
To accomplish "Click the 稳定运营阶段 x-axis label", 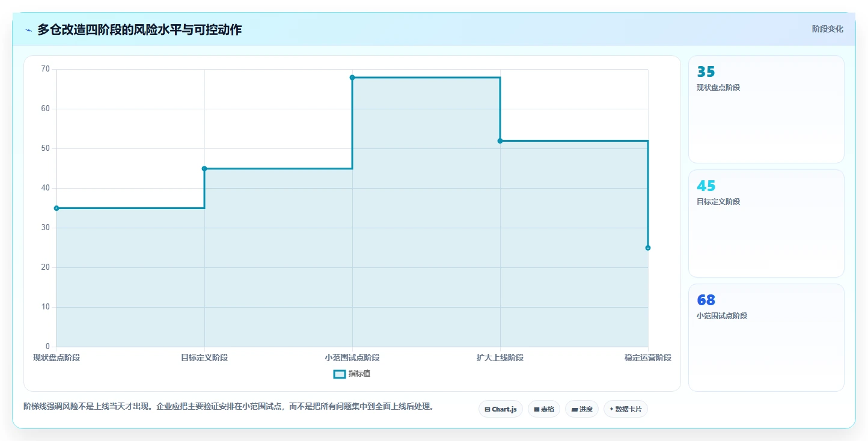I will click(648, 357).
